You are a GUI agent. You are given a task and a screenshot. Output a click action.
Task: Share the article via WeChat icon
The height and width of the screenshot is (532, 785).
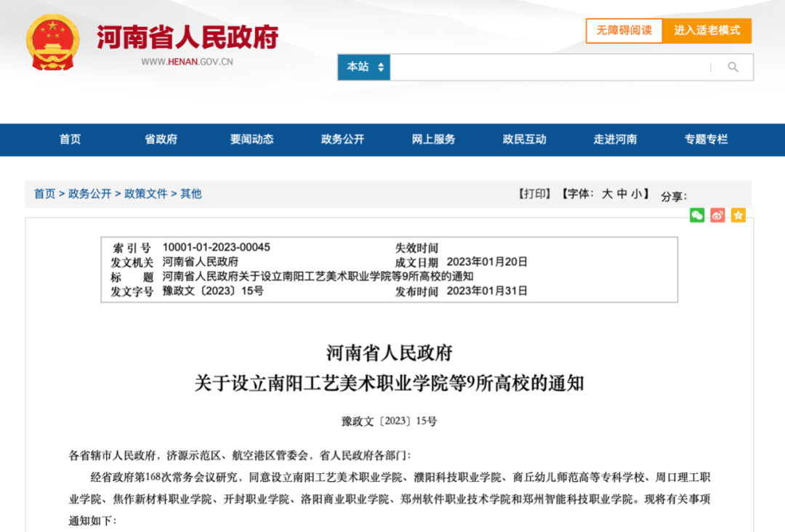pyautogui.click(x=697, y=215)
